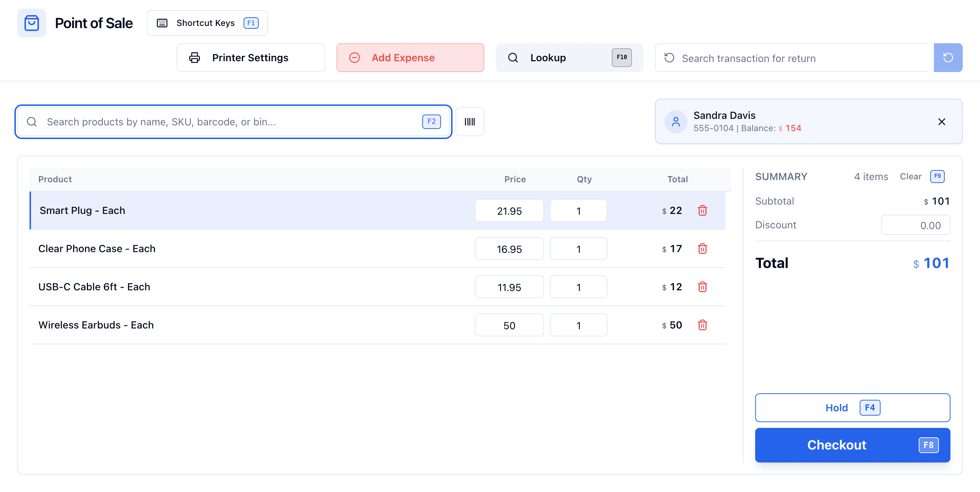
Task: Click the Qty column header
Action: click(584, 179)
